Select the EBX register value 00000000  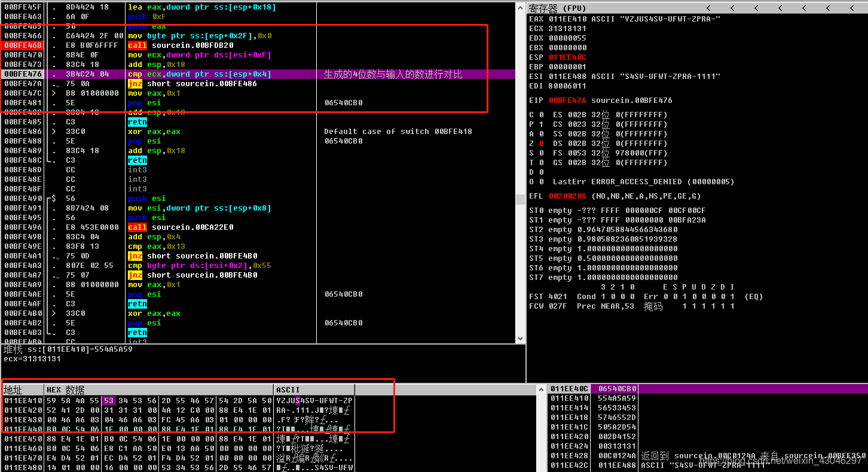tap(567, 48)
